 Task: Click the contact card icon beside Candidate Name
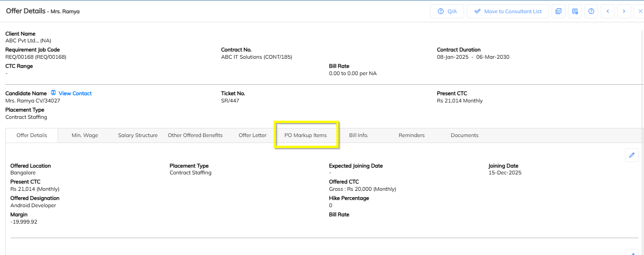tap(53, 93)
